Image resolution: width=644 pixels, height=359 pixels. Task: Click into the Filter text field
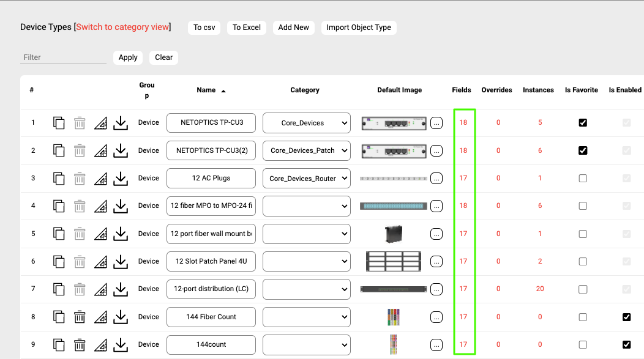(x=63, y=57)
